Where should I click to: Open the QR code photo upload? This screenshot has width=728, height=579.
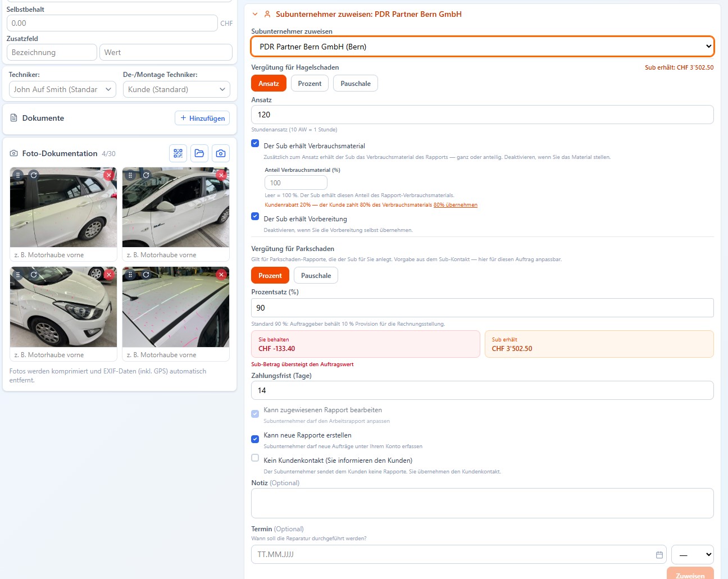click(178, 153)
